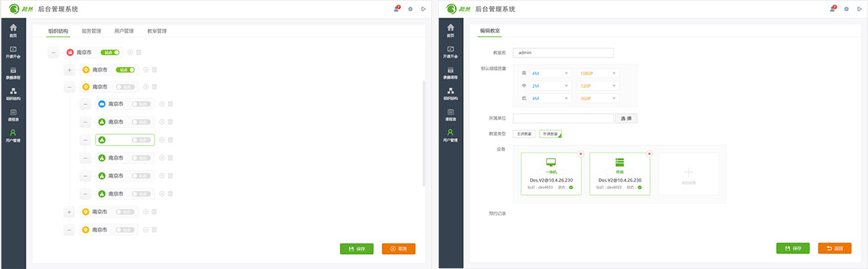Select 主讲教室 classroom type
868x269 pixels.
[x=524, y=133]
